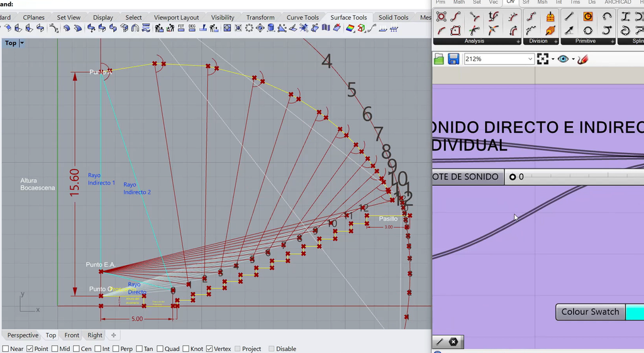644x353 pixels.
Task: Enable the Quad object snap
Action: pos(160,349)
